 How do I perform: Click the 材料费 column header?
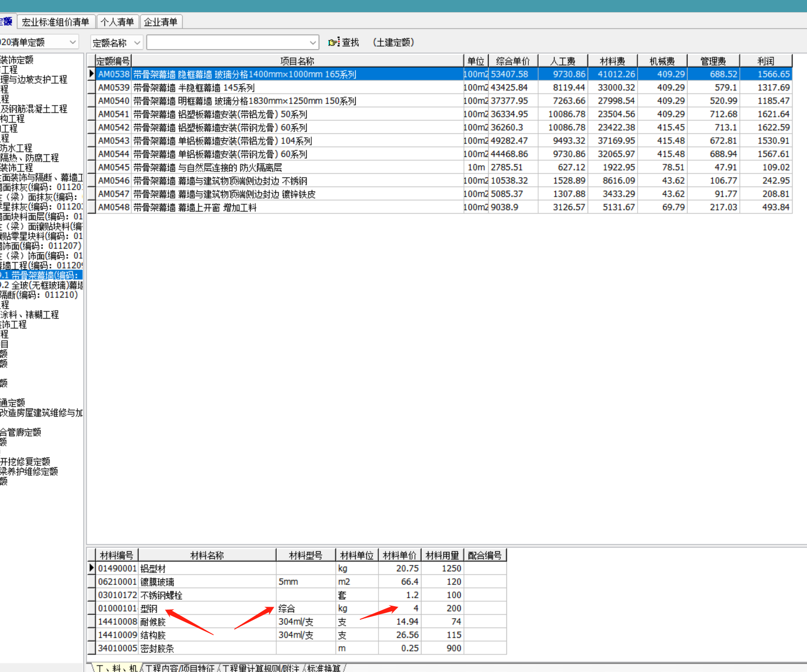pyautogui.click(x=612, y=61)
